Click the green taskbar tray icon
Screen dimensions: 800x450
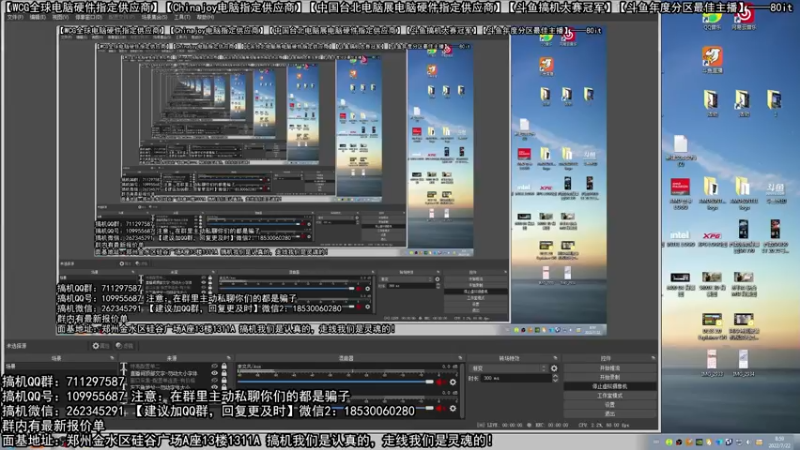click(668, 442)
